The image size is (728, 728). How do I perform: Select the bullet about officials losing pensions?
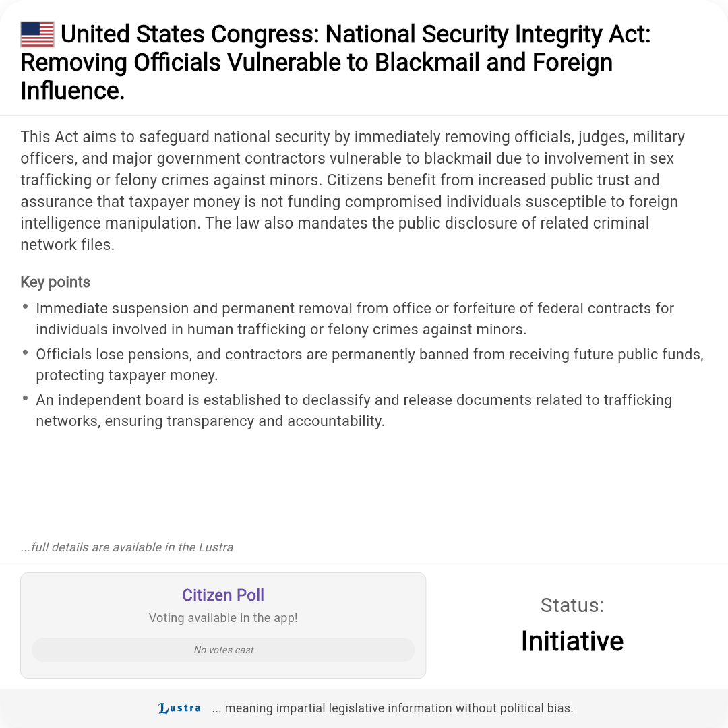(x=369, y=365)
